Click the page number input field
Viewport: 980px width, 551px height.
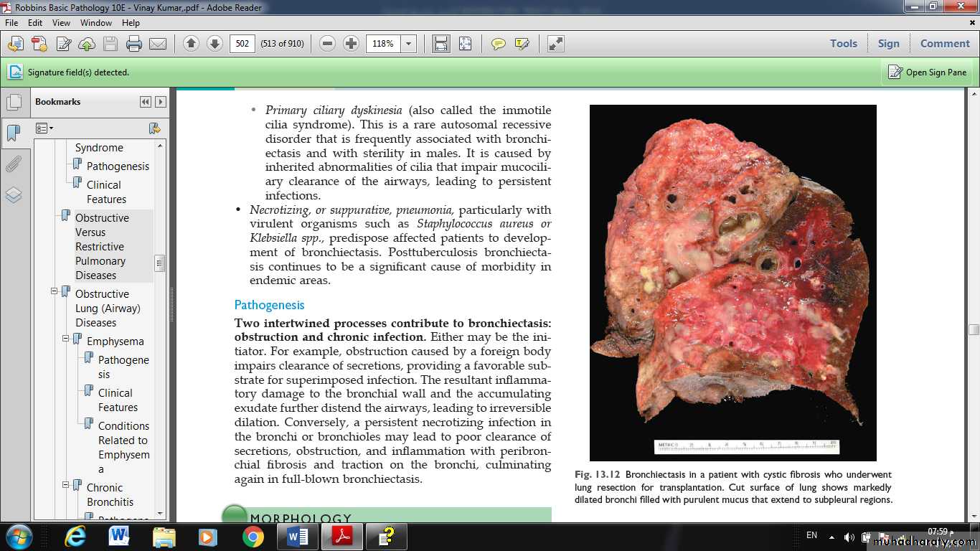[242, 44]
